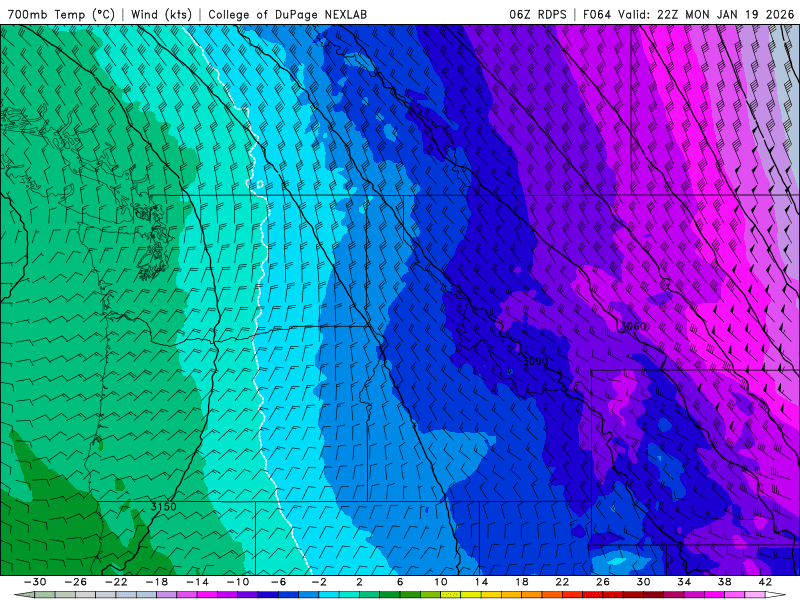Click "College of DuPage NEXLAB" header text

(287, 14)
